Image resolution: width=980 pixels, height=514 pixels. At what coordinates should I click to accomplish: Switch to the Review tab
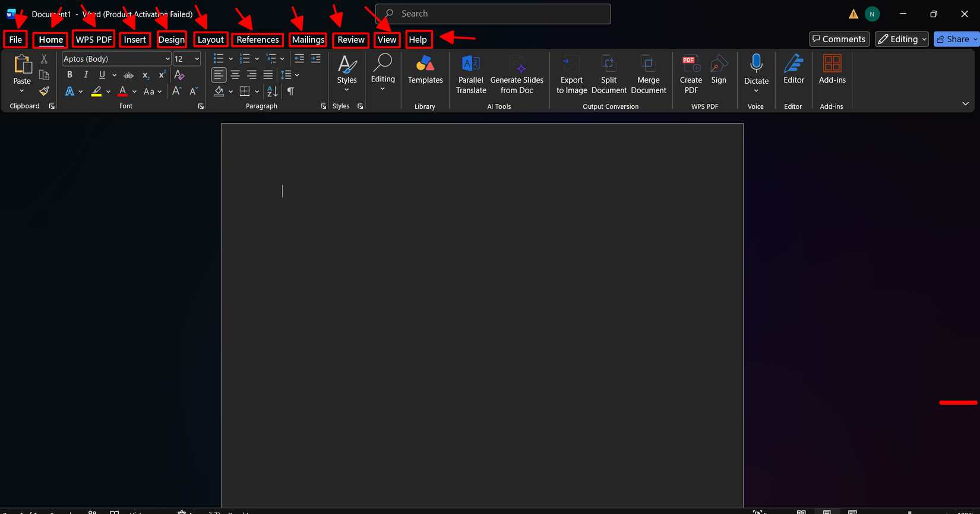(351, 40)
